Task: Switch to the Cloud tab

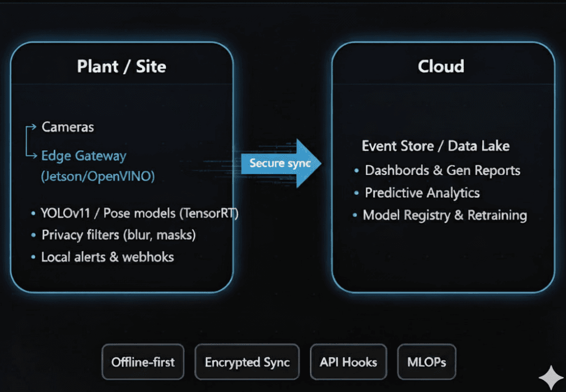Action: (441, 66)
